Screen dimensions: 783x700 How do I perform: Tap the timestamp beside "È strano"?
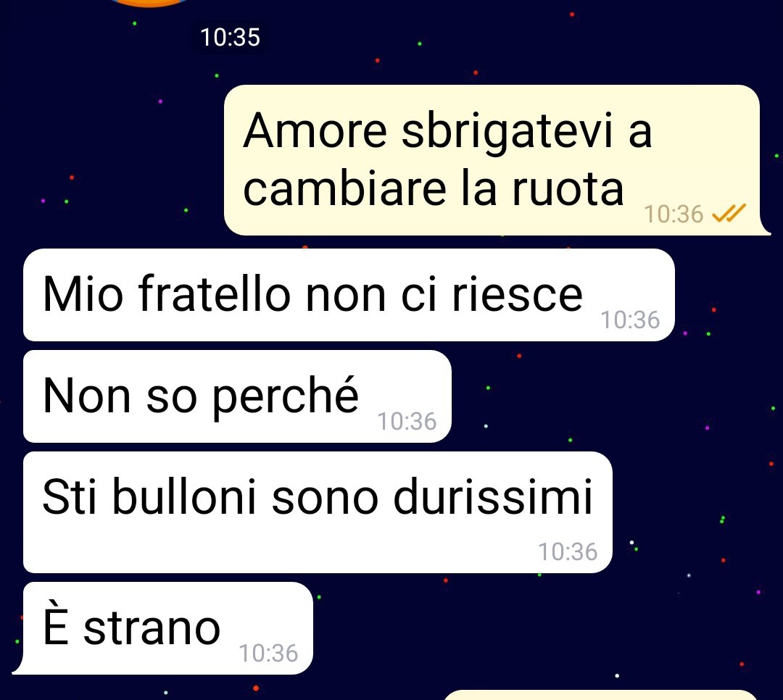[x=269, y=653]
